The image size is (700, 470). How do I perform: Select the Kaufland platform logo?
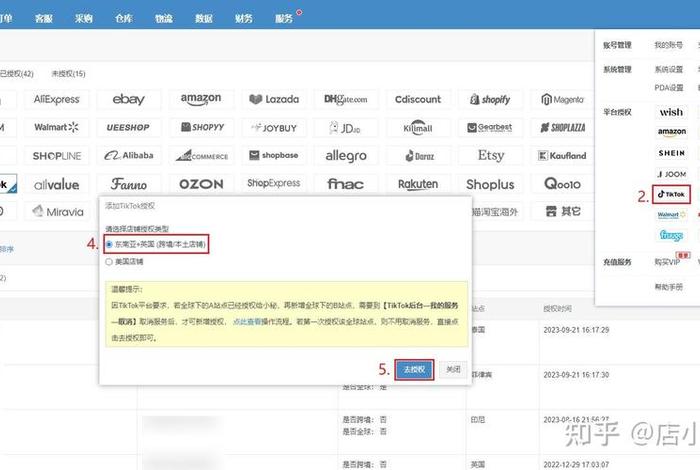[x=562, y=156]
